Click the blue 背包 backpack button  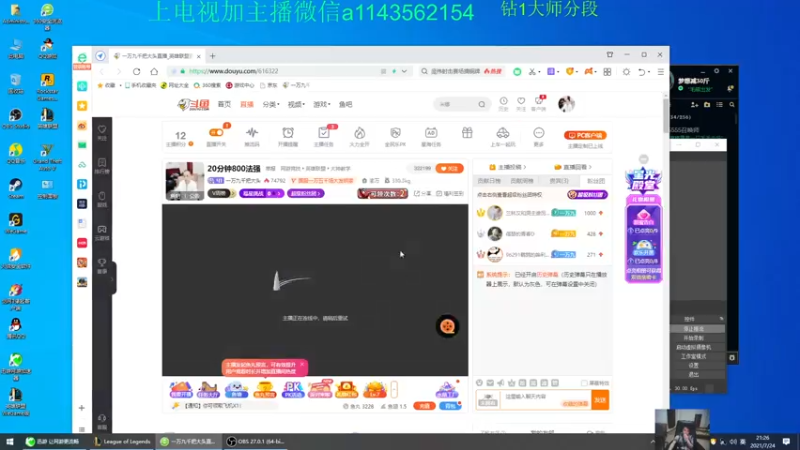450,406
